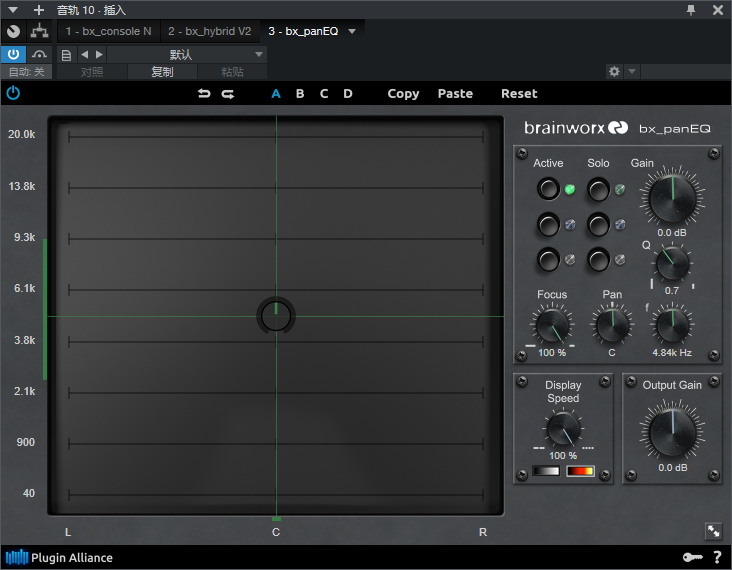Select the 3 - bx_panEQ tab
This screenshot has height=570, width=732.
point(303,31)
